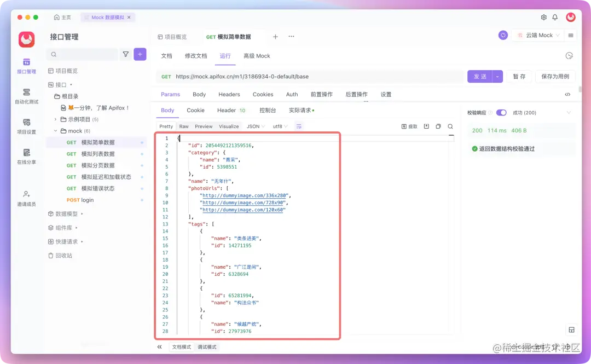Switch to Preview response view
591x364 pixels.
click(204, 126)
